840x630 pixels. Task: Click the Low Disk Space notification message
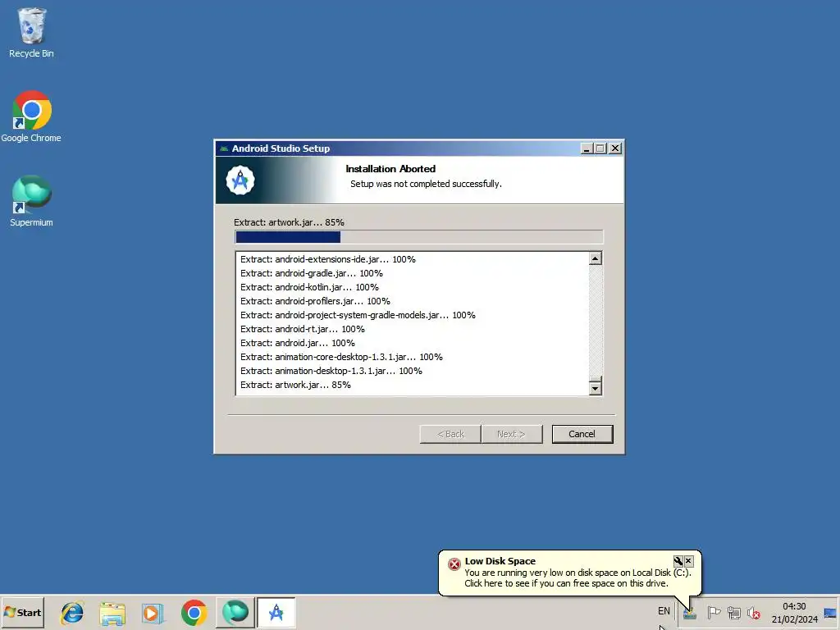click(x=577, y=578)
